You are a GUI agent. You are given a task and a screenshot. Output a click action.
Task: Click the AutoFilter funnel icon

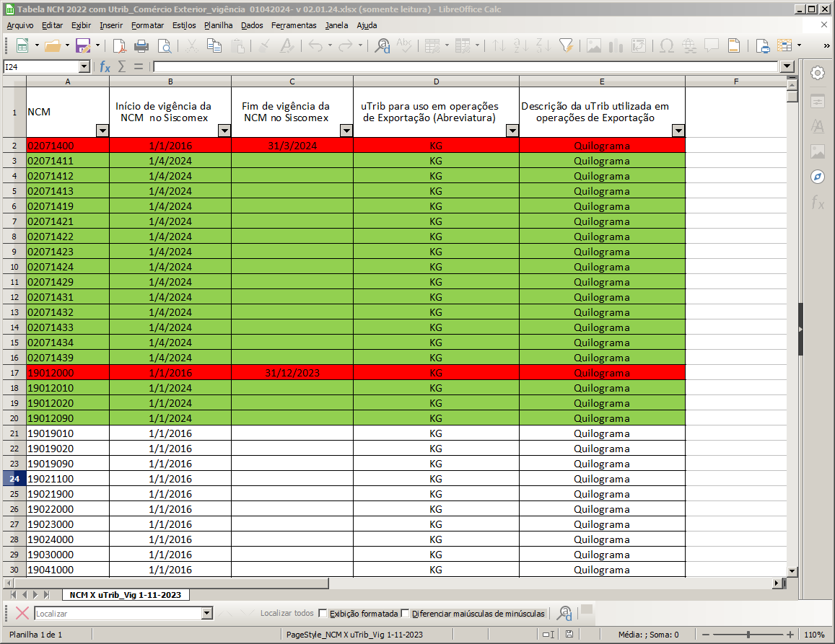[566, 45]
